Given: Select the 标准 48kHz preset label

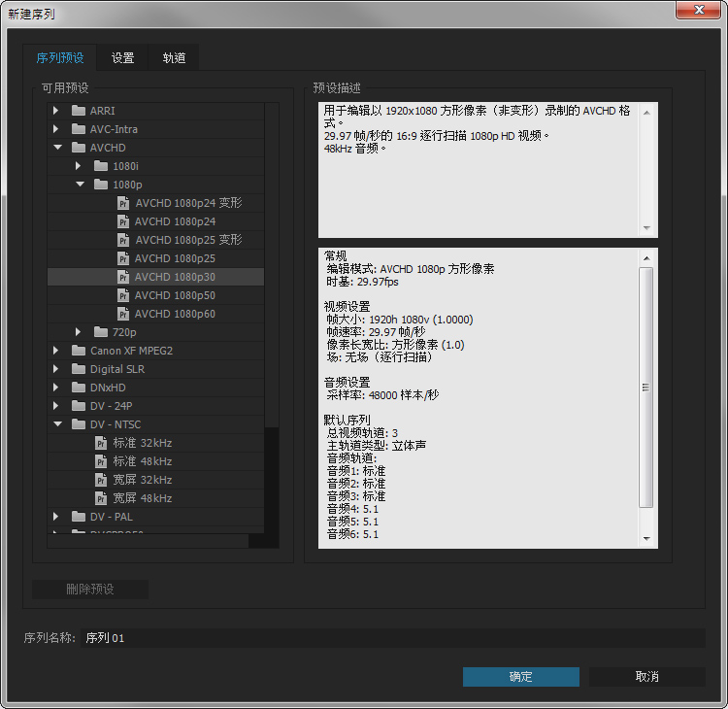Looking at the screenshot, I should 143,461.
